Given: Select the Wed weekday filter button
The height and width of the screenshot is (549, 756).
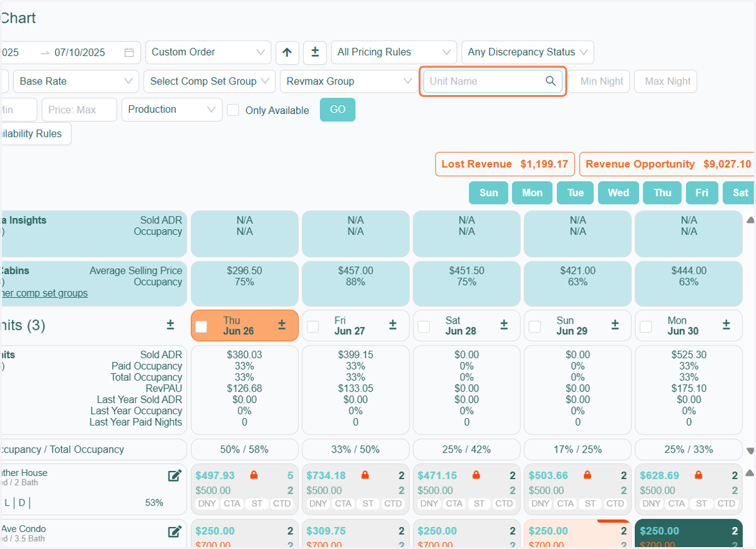Looking at the screenshot, I should pyautogui.click(x=619, y=193).
